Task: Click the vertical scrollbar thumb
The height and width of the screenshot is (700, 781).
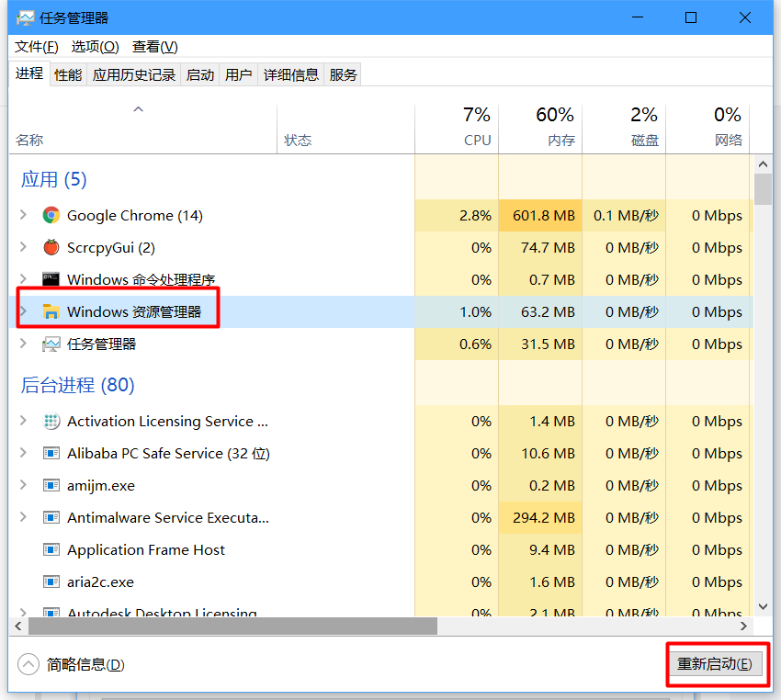Action: coord(763,189)
